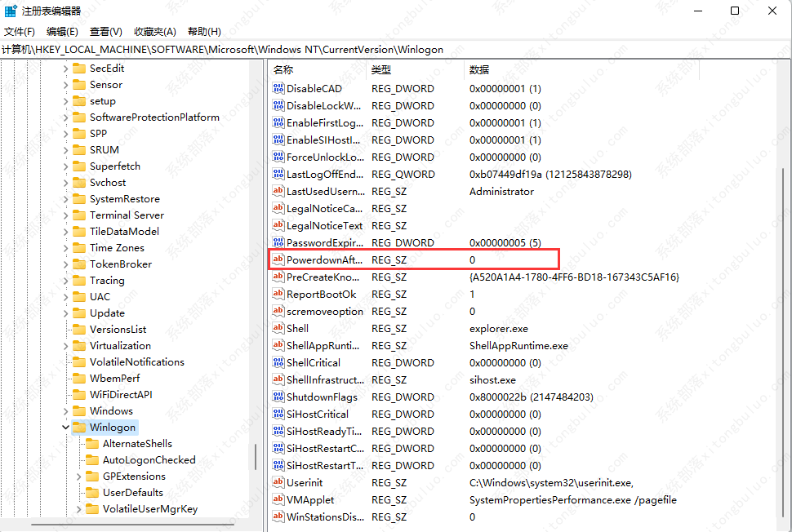The height and width of the screenshot is (532, 792).
Task: Select the Winlogon folder icon in tree
Action: [x=79, y=427]
